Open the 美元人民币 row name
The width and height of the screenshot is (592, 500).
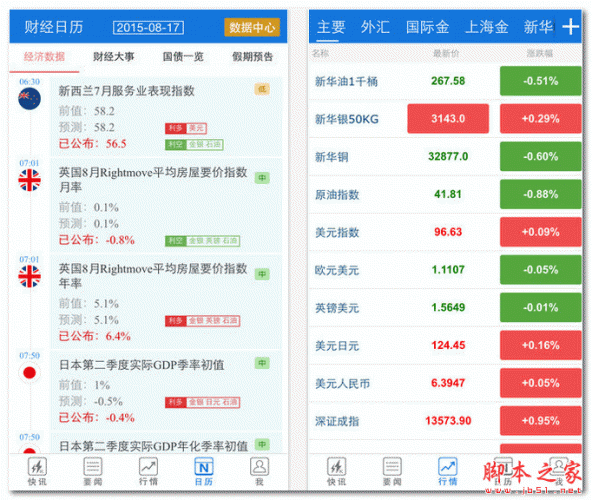(x=342, y=384)
